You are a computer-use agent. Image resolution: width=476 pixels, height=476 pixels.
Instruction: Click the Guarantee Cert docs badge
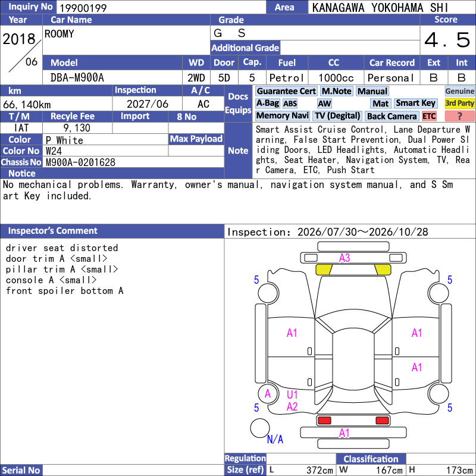pyautogui.click(x=286, y=91)
